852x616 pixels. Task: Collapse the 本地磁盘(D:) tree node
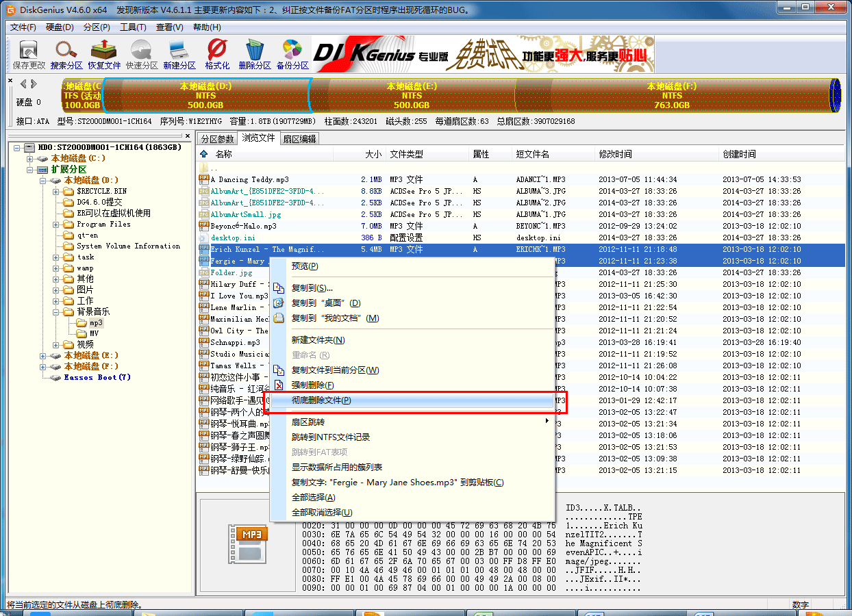(42, 180)
